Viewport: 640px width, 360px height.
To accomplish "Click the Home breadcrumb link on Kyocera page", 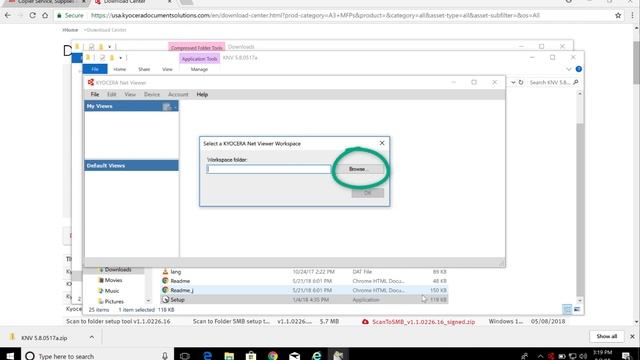I will tap(70, 30).
